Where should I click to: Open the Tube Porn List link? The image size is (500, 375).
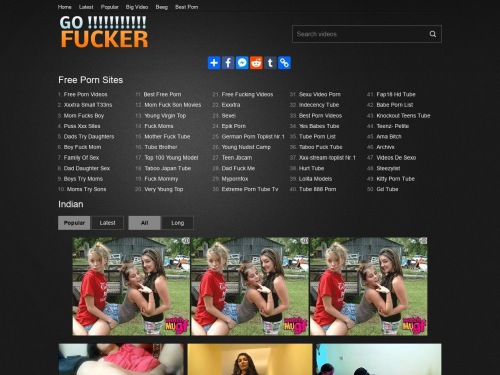[317, 137]
